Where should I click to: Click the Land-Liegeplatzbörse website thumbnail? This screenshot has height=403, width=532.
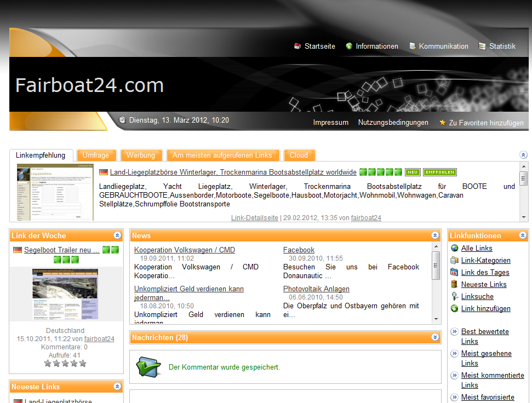tap(55, 192)
